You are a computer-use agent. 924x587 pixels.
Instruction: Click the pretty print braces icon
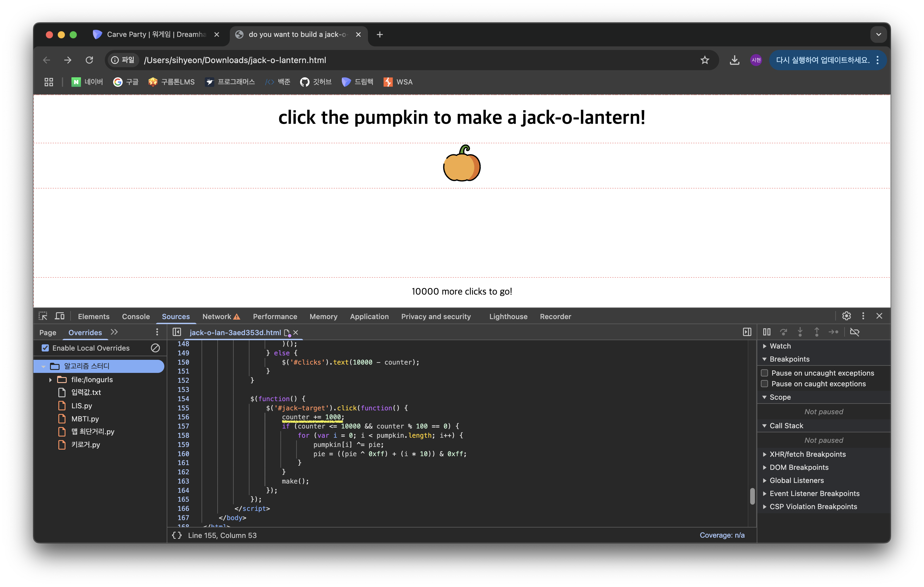177,535
